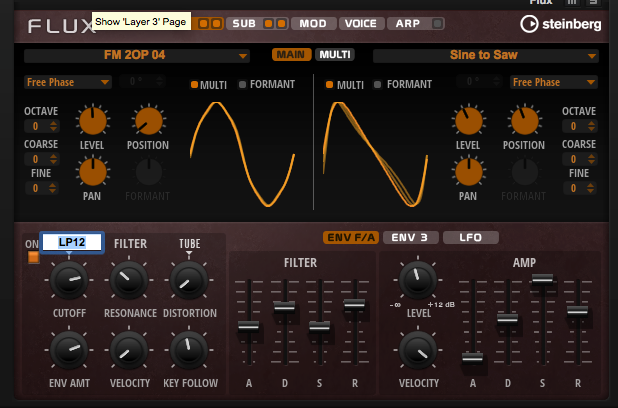Screen dimensions: 618x408
Task: Switch to the MOD page tab
Action: tap(313, 24)
